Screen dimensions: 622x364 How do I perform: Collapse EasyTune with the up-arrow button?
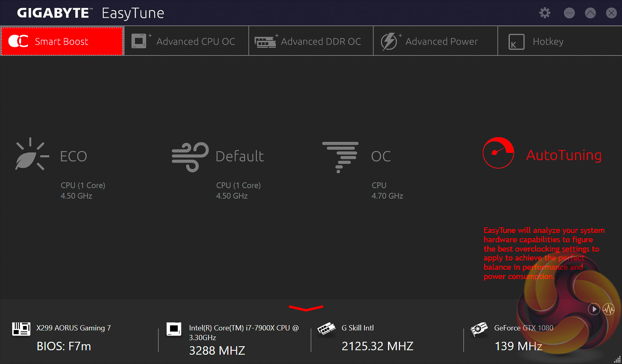(590, 13)
